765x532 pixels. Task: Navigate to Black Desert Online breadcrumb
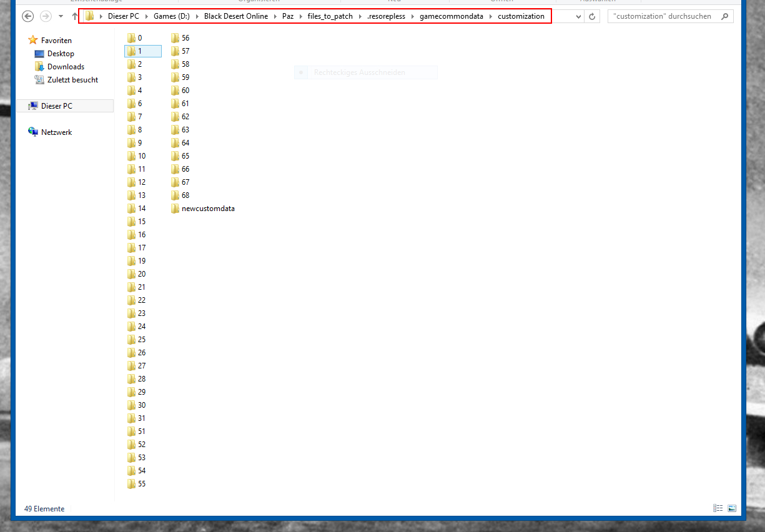pos(235,16)
